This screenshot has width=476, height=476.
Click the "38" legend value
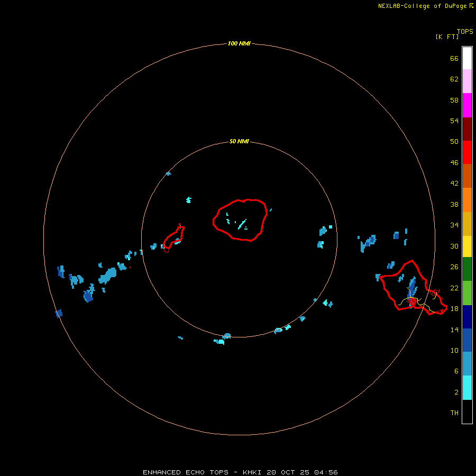click(454, 205)
